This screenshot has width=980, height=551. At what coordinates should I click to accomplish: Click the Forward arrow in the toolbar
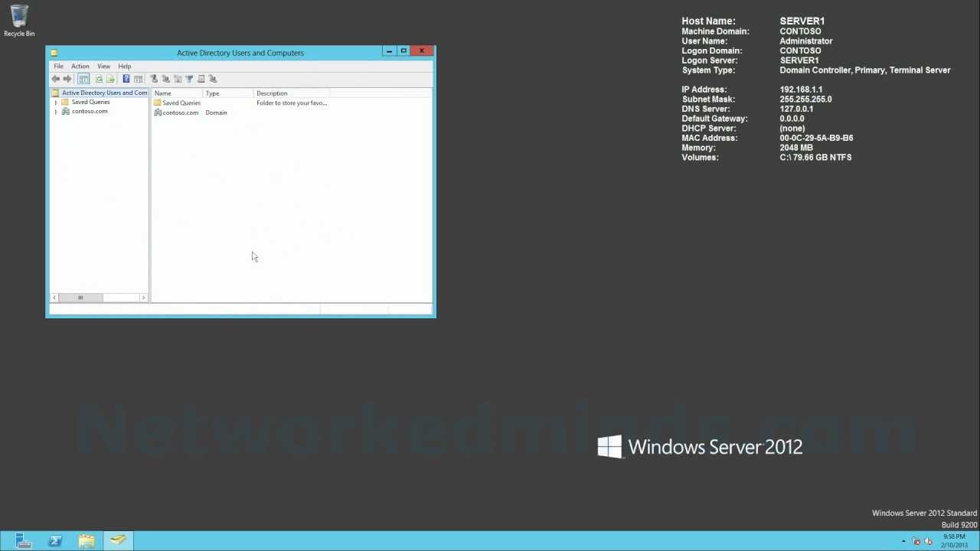(x=67, y=79)
